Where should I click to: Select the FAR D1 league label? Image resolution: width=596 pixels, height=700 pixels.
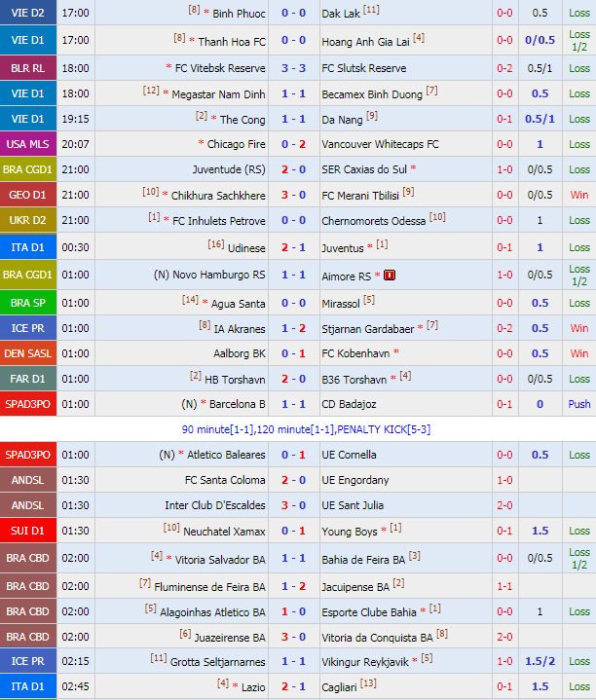[28, 379]
